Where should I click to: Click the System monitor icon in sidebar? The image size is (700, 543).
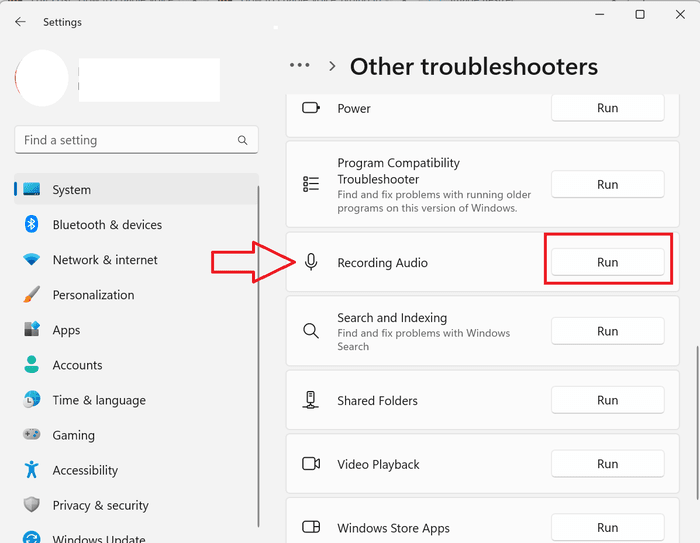pyautogui.click(x=32, y=189)
